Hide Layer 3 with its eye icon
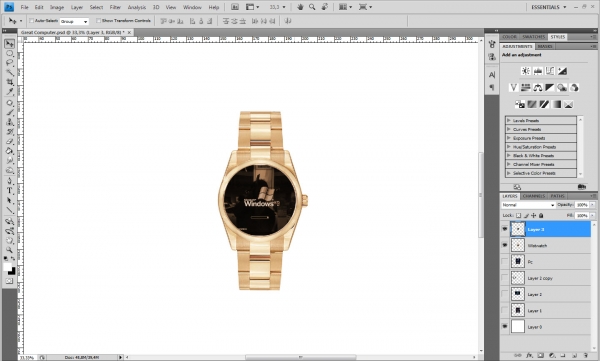Image resolution: width=600 pixels, height=361 pixels. click(505, 229)
